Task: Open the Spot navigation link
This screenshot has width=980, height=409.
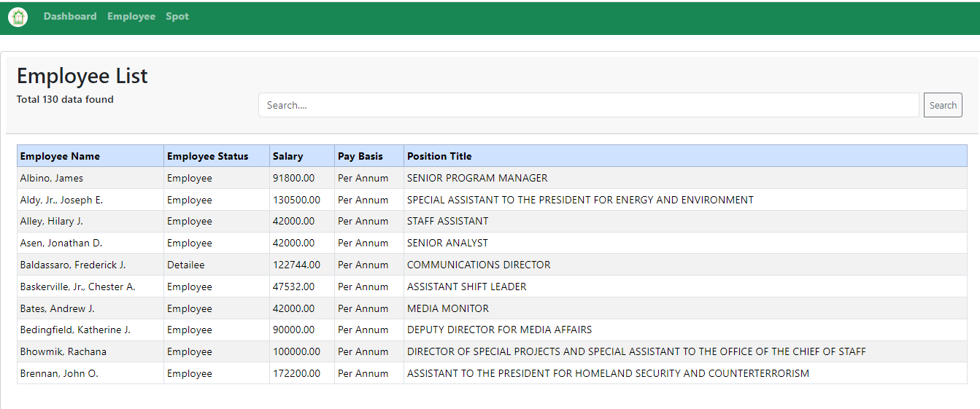Action: tap(177, 17)
